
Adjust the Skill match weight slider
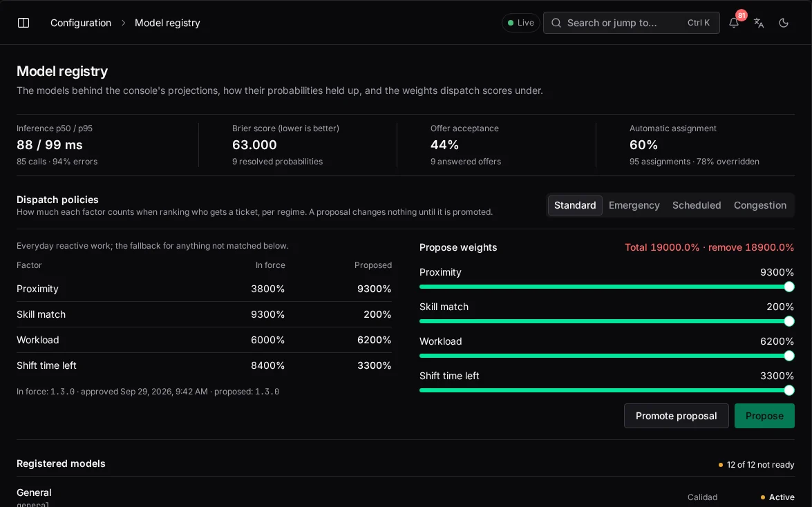pos(607,321)
